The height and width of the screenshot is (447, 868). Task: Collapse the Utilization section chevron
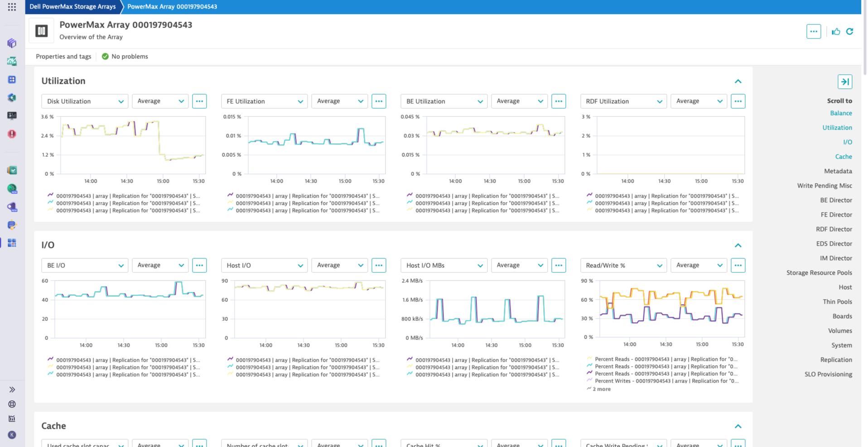click(x=738, y=81)
